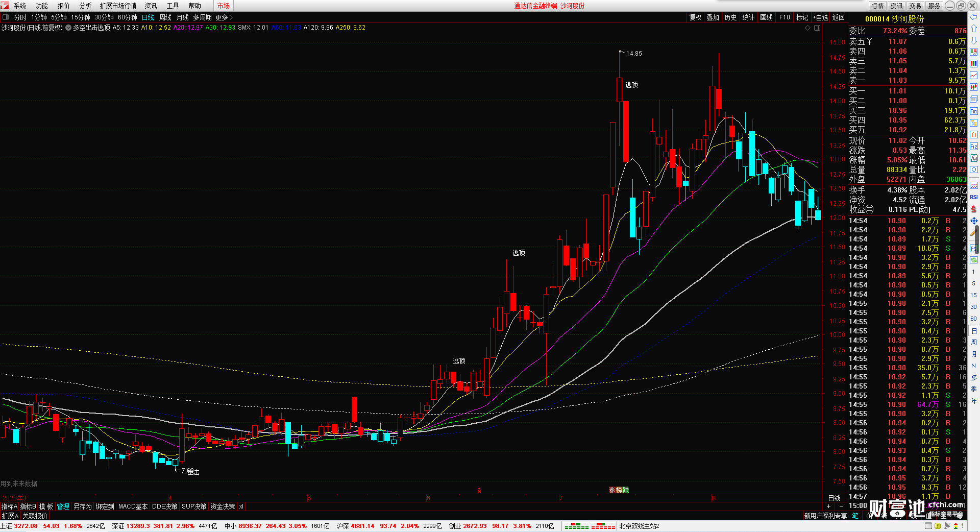Click the blue four-way move arrows icon
980x532 pixels.
point(973,221)
